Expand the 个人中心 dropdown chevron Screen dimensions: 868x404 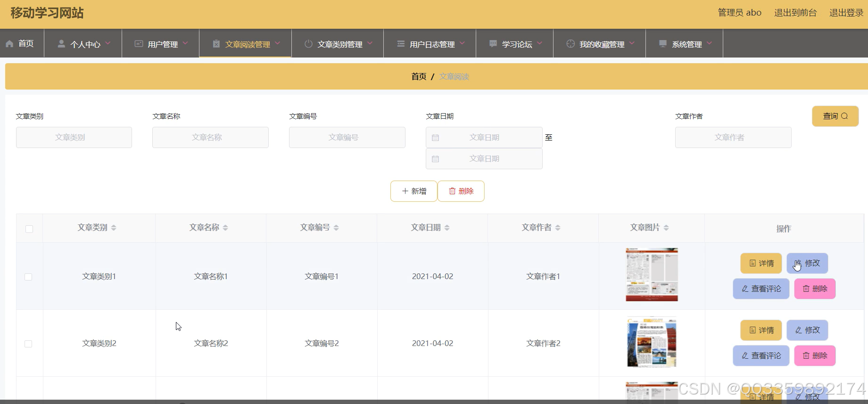(108, 43)
